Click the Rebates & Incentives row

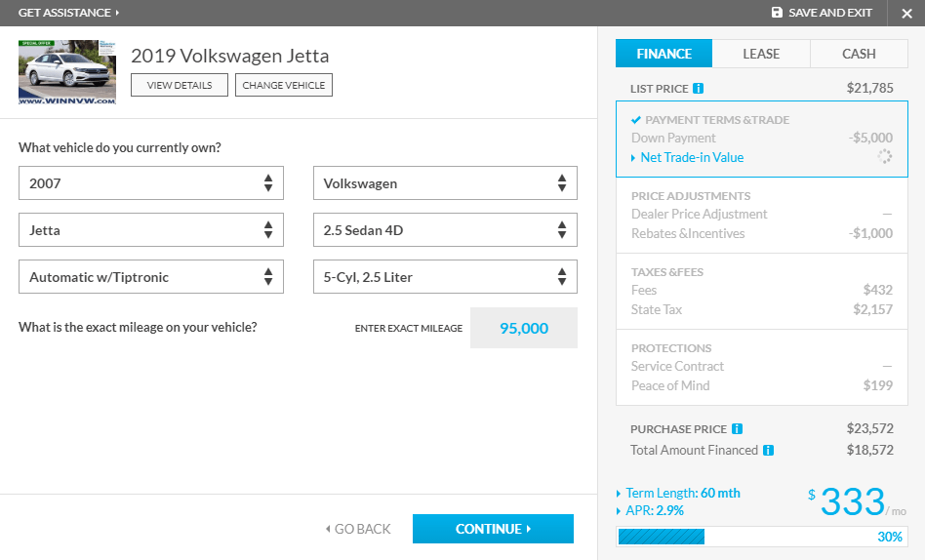coord(762,234)
